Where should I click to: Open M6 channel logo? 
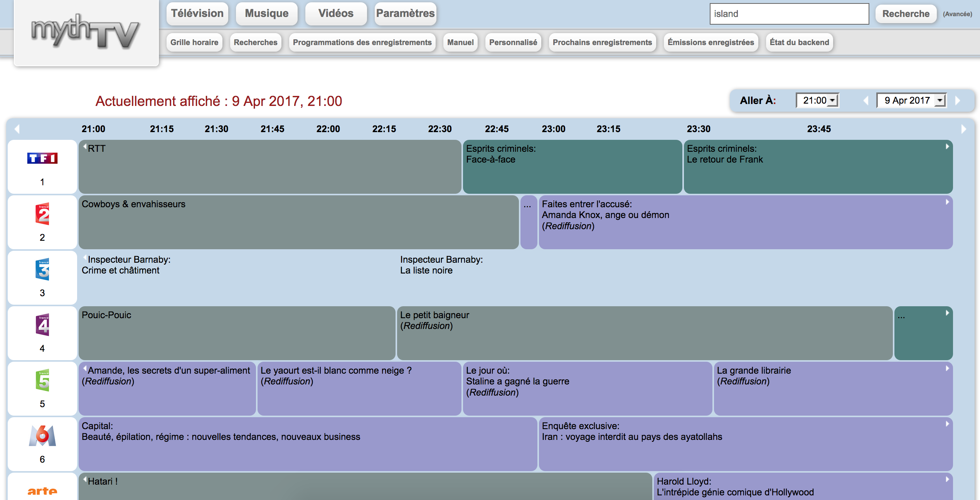(x=42, y=436)
